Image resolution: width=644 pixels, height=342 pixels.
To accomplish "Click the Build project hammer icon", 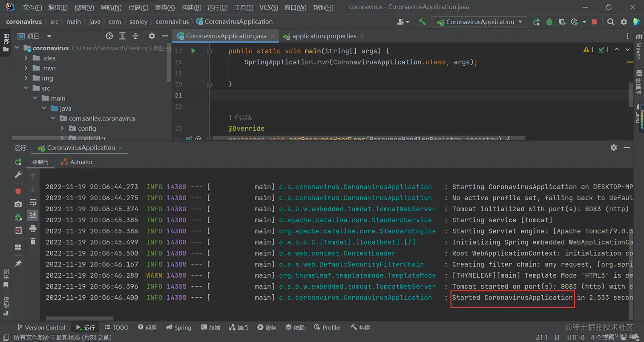I will point(422,22).
